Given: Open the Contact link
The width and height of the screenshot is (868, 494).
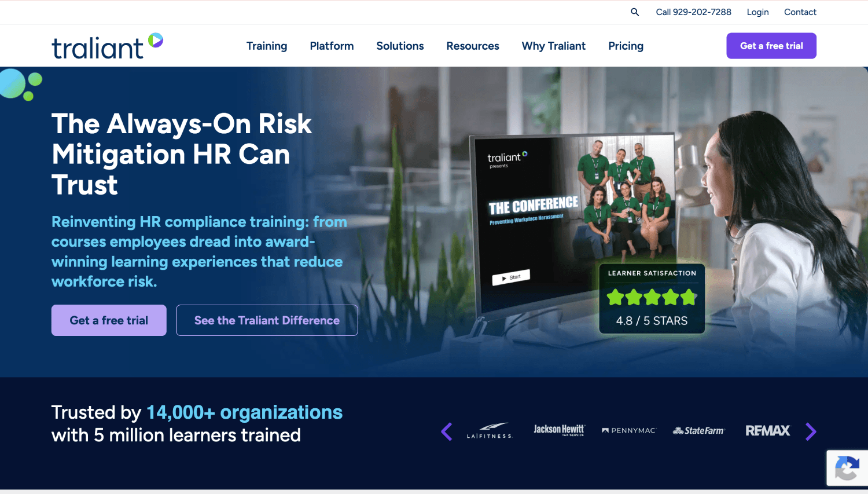Looking at the screenshot, I should coord(800,12).
